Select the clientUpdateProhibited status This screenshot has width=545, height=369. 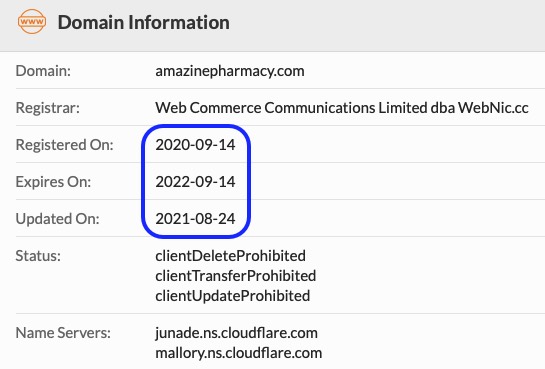click(233, 296)
